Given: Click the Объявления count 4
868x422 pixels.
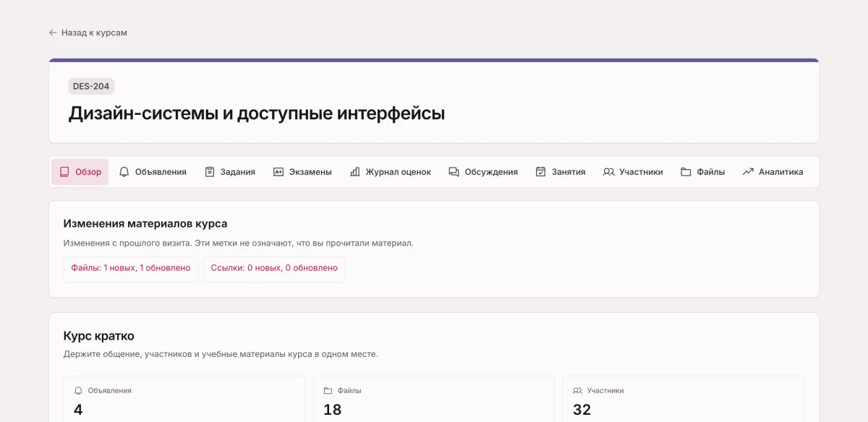Looking at the screenshot, I should [78, 410].
